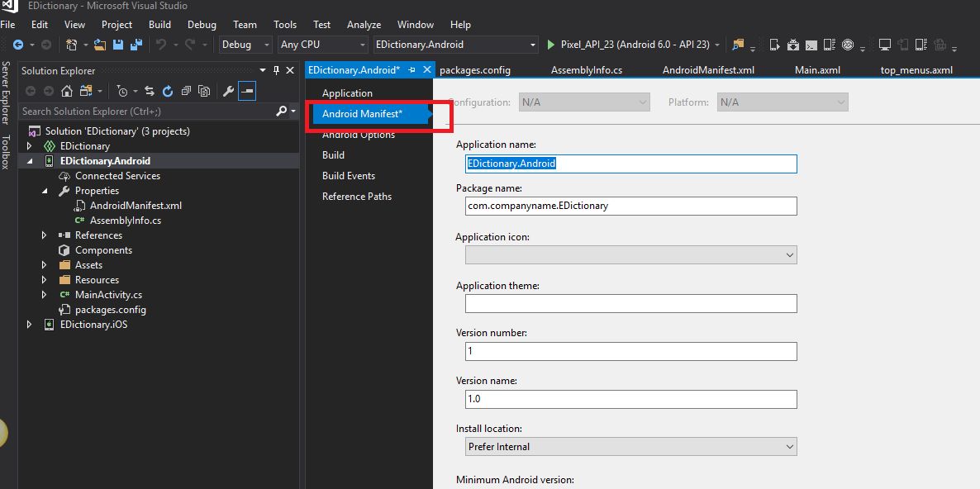Open the Tools menu
This screenshot has width=980, height=489.
tap(285, 24)
